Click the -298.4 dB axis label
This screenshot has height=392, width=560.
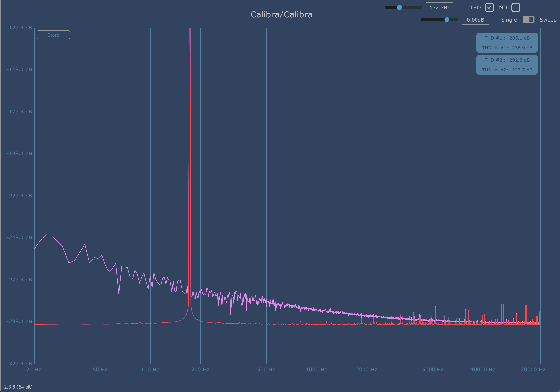(x=19, y=322)
